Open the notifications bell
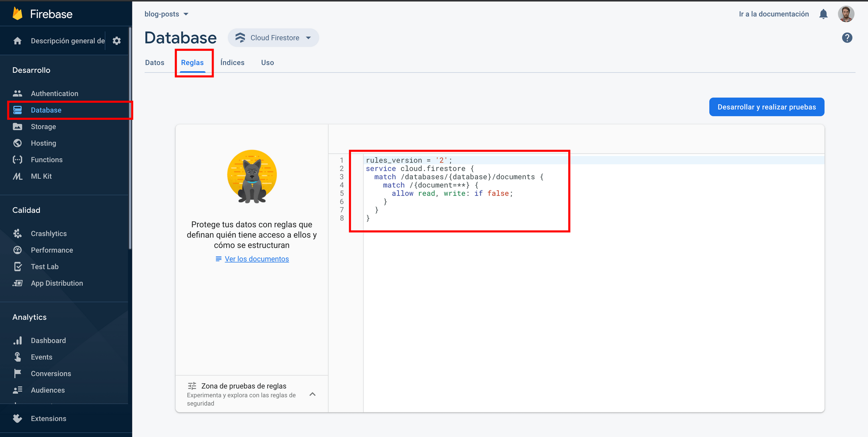This screenshot has height=437, width=868. coord(823,14)
